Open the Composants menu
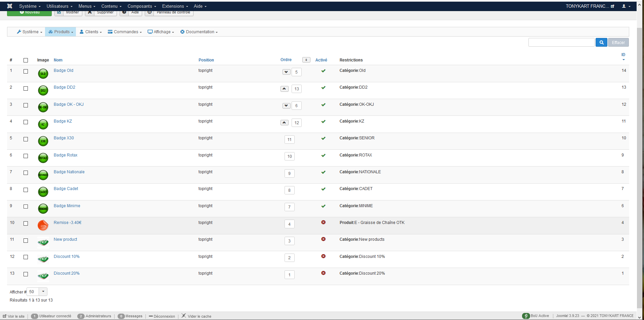The image size is (644, 320). (x=142, y=6)
